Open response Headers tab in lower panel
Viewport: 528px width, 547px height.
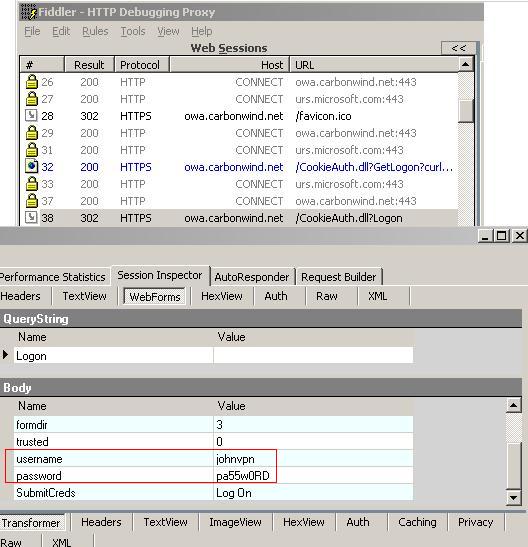[101, 522]
